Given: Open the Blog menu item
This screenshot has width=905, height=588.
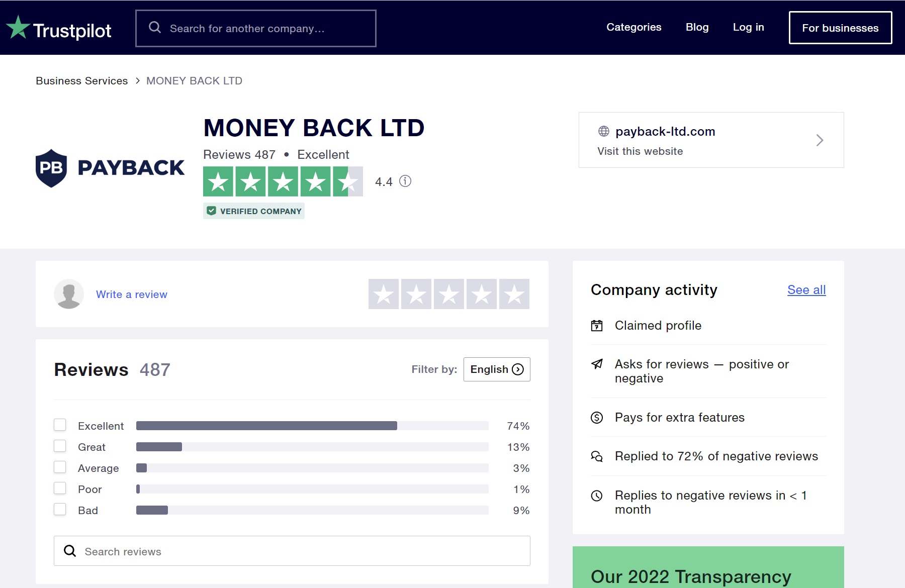Looking at the screenshot, I should coord(697,27).
